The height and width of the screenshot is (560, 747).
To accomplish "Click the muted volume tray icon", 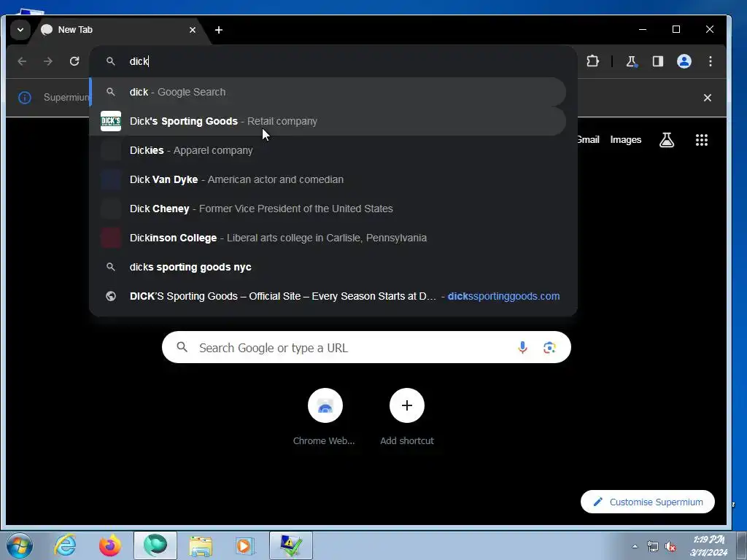I will (x=671, y=546).
